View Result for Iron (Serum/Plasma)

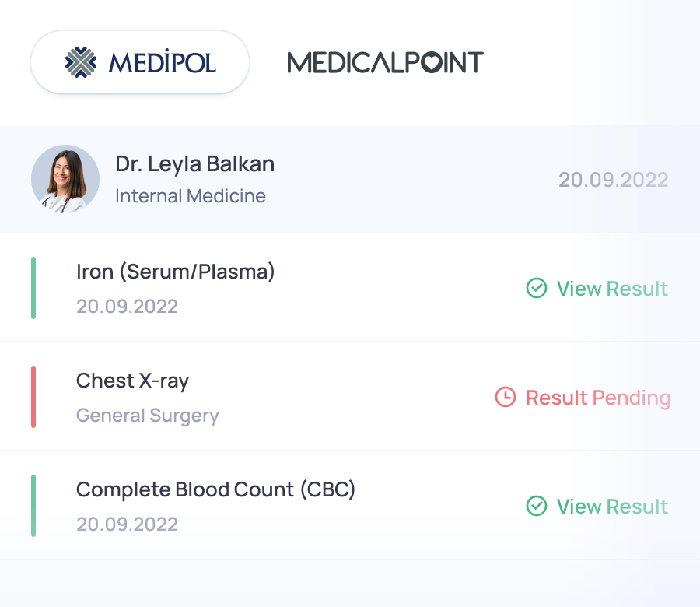(x=612, y=289)
